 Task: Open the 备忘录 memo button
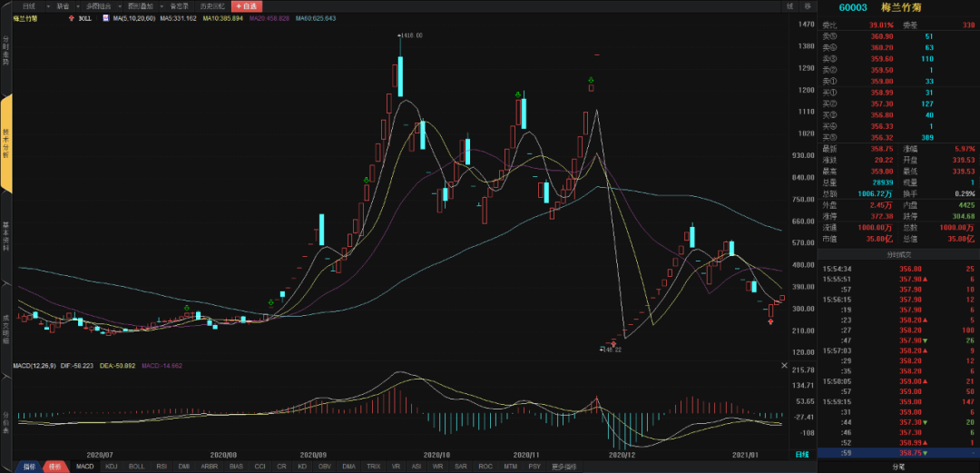click(x=180, y=6)
